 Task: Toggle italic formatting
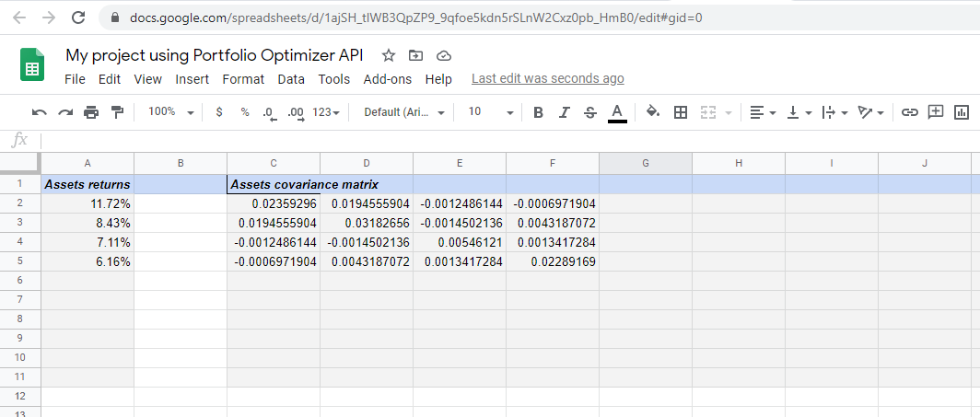(x=565, y=112)
